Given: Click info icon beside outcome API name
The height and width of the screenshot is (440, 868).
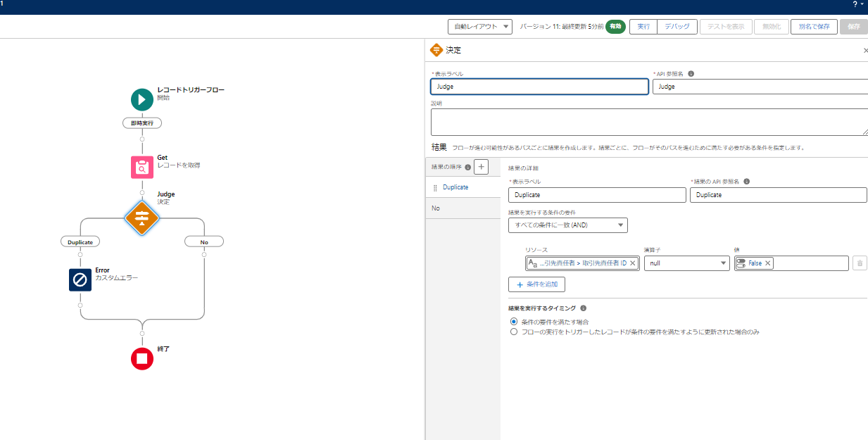Looking at the screenshot, I should coord(746,182).
